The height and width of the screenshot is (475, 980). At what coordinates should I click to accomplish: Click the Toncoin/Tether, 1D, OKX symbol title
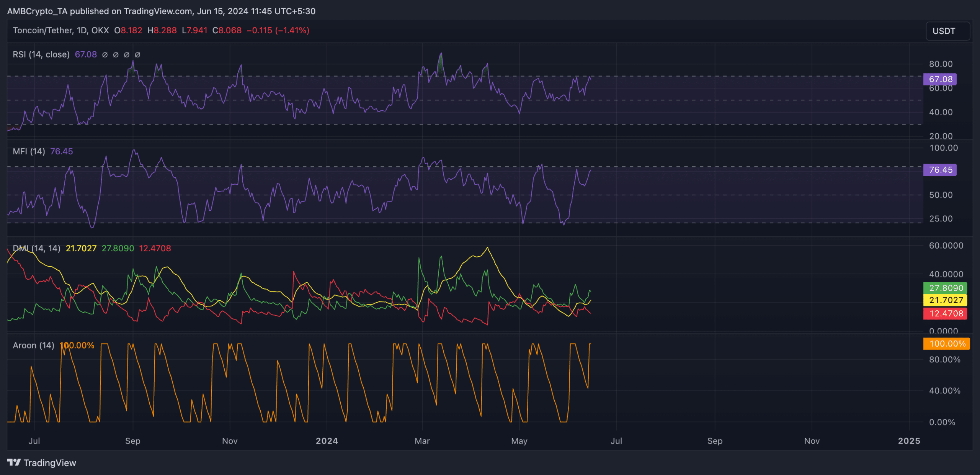click(61, 30)
